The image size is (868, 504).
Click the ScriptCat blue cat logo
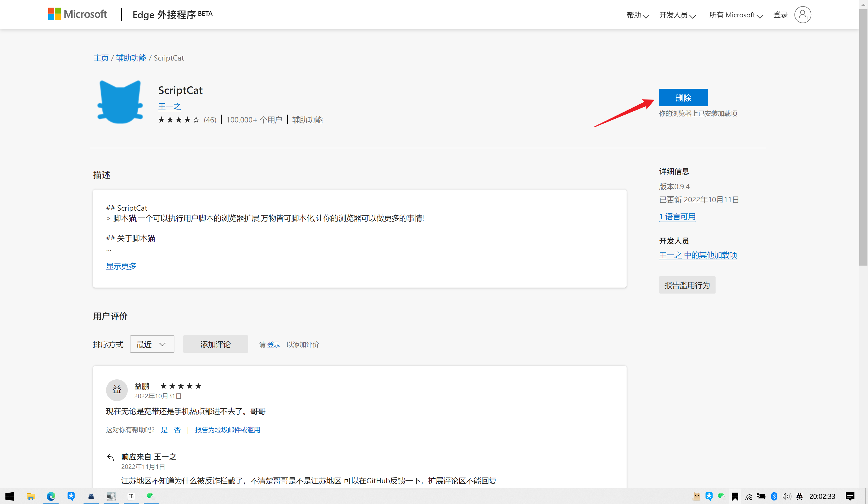click(x=120, y=102)
